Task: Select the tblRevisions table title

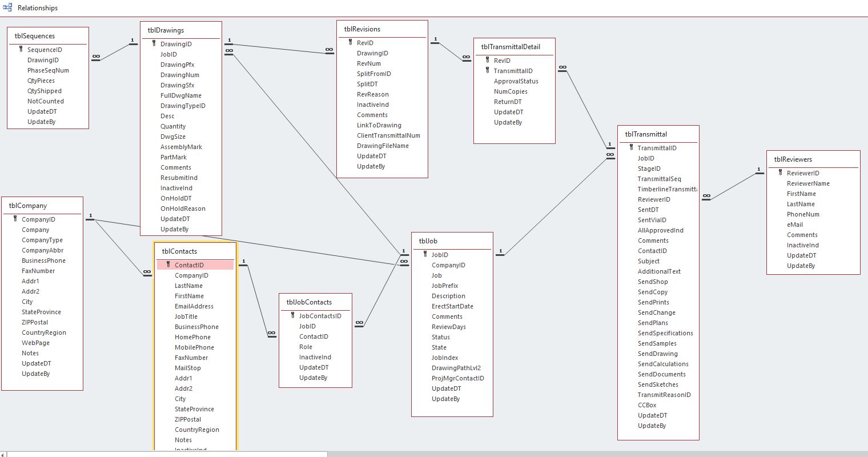Action: pyautogui.click(x=362, y=29)
